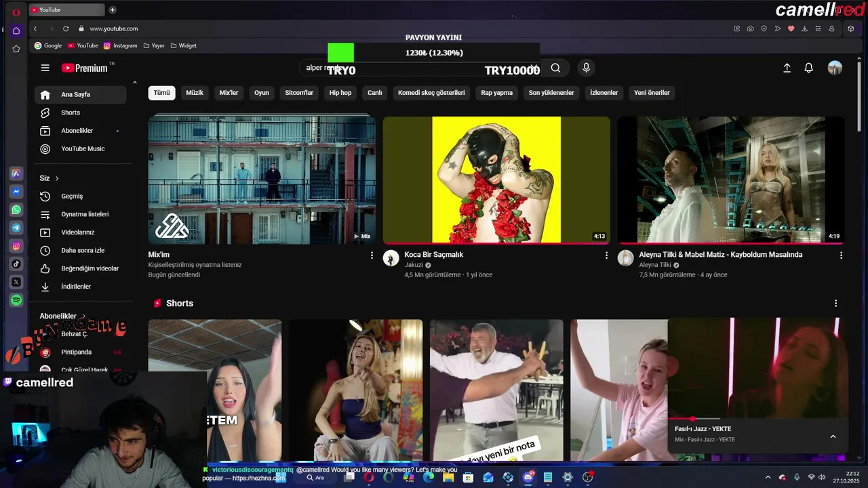Screen dimensions: 868x488
Task: Play Aleyna Tilki Kayboldum Masalında thumbnail
Action: [731, 180]
